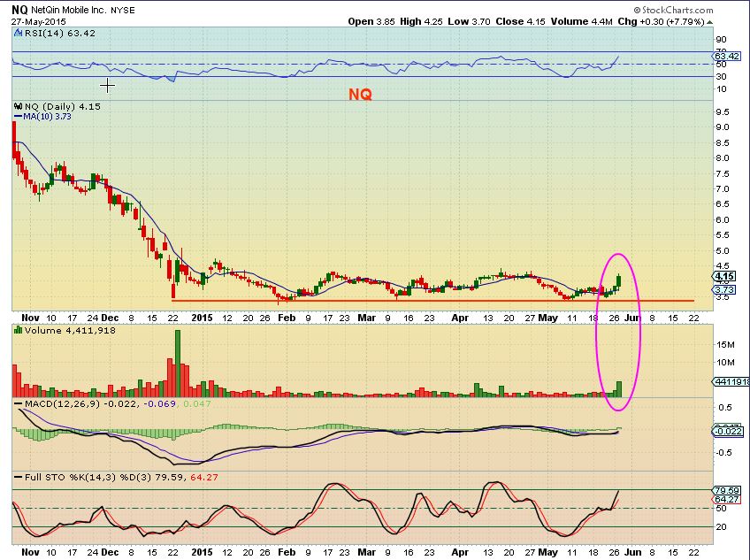This screenshot has height=560, width=750.
Task: Click the 30 level on RSI axis
Action: pyautogui.click(x=721, y=77)
